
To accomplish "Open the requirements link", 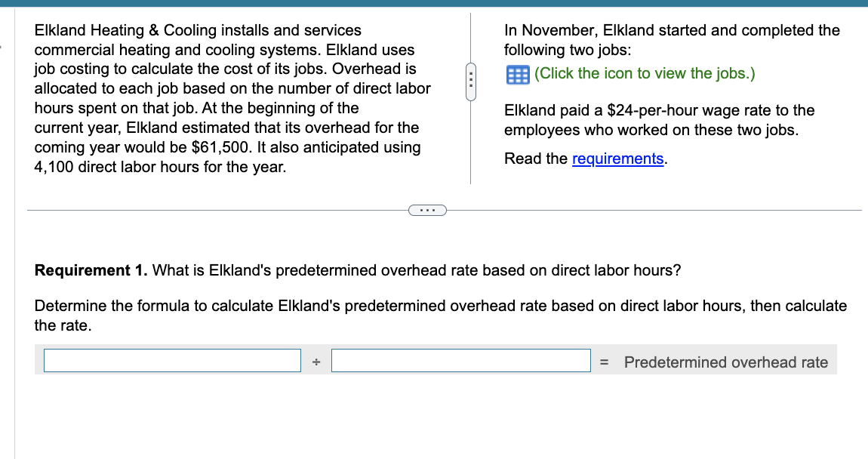I will (617, 159).
